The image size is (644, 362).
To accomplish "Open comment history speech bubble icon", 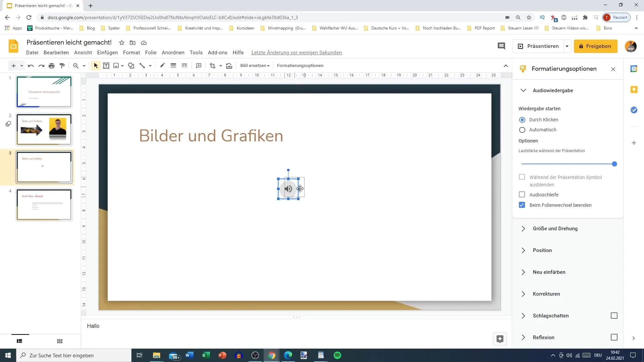I will point(501,46).
